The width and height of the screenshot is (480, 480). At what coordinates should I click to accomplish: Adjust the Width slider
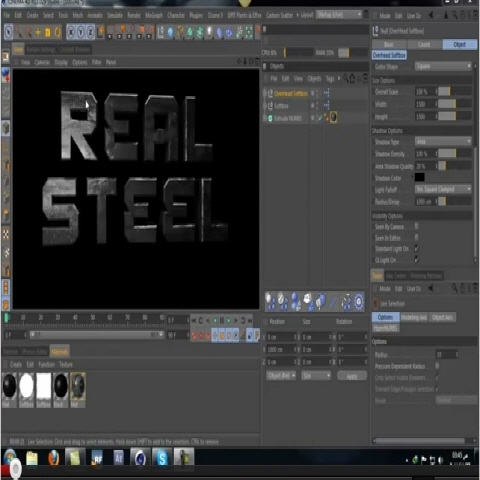coord(455,104)
